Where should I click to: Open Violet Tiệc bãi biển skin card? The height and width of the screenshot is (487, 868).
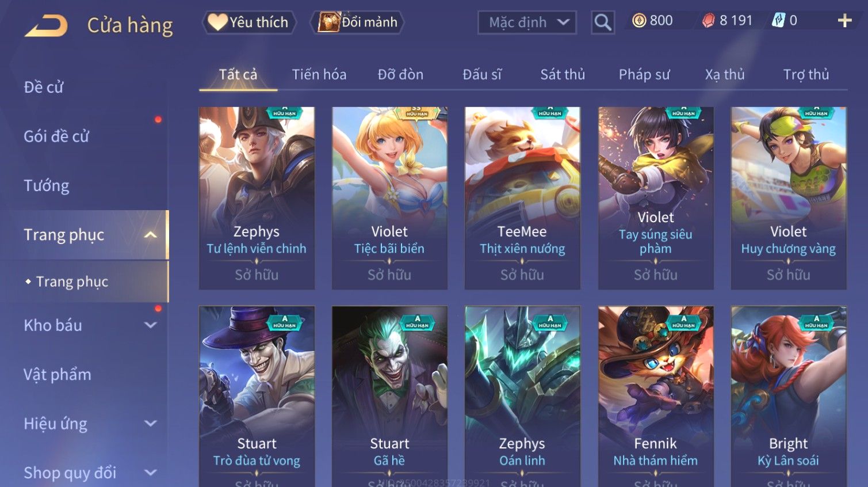click(x=389, y=198)
